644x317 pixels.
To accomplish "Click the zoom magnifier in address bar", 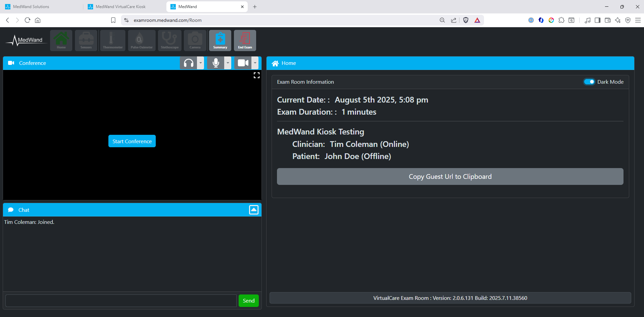I will click(442, 20).
